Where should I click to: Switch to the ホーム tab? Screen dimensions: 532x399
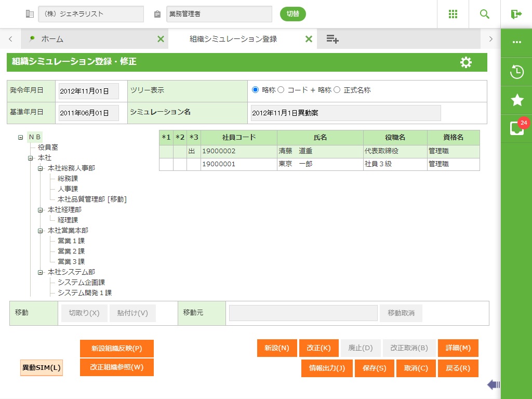[52, 39]
